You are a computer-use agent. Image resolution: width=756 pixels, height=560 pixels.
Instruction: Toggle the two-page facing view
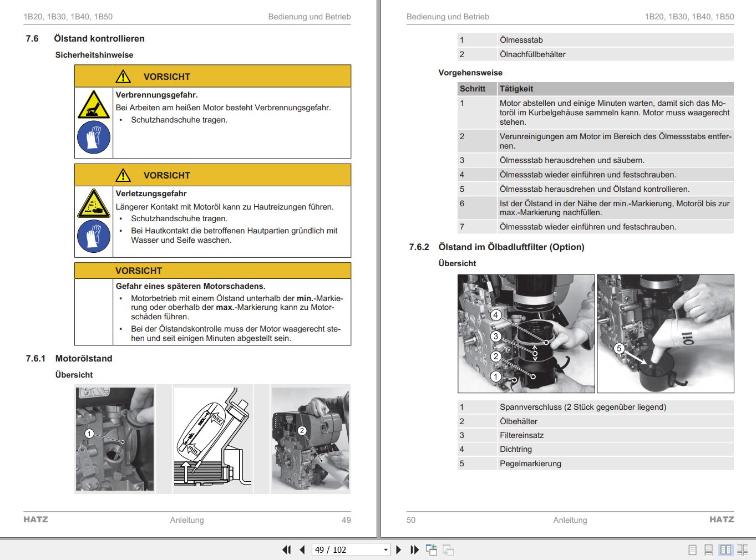pyautogui.click(x=727, y=549)
